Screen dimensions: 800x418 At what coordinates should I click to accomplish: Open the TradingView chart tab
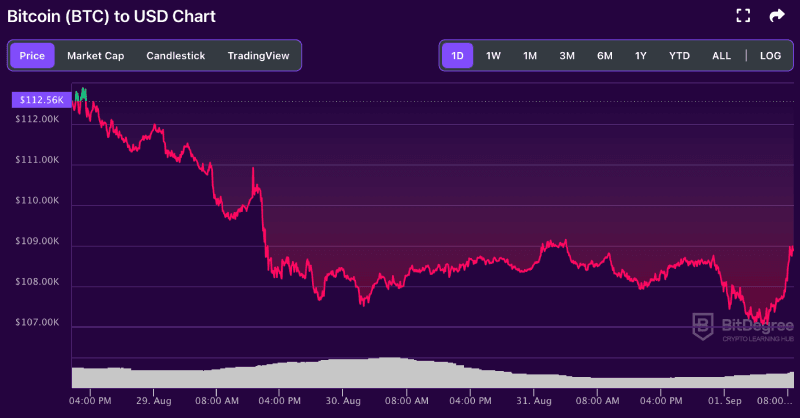click(258, 56)
